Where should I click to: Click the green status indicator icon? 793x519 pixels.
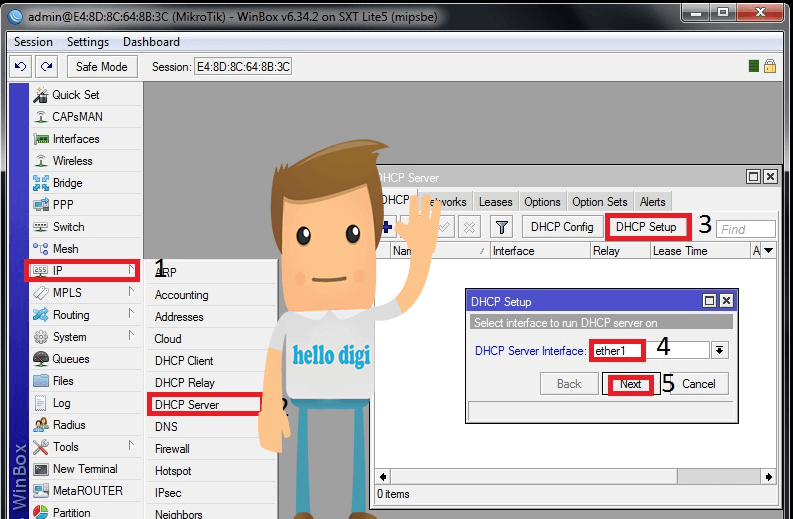(754, 66)
